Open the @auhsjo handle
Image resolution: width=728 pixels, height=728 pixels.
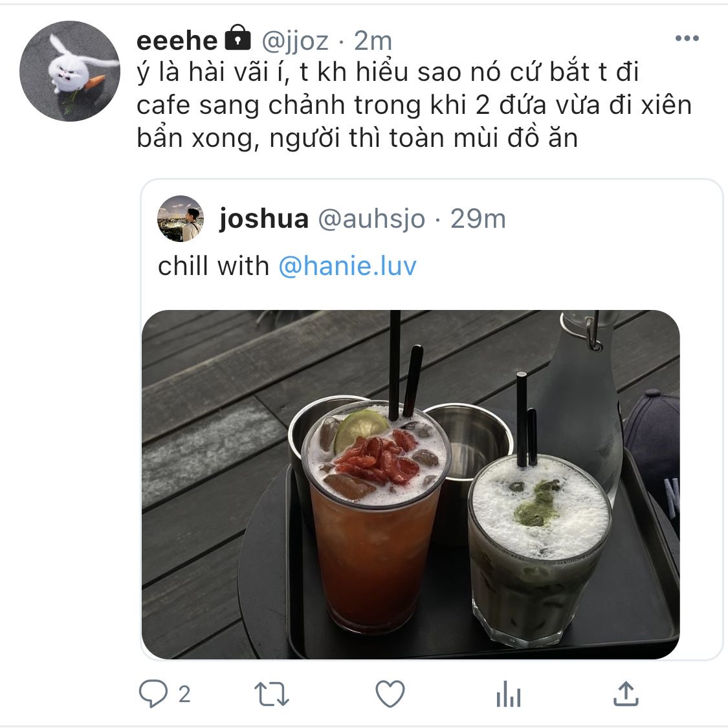(371, 219)
